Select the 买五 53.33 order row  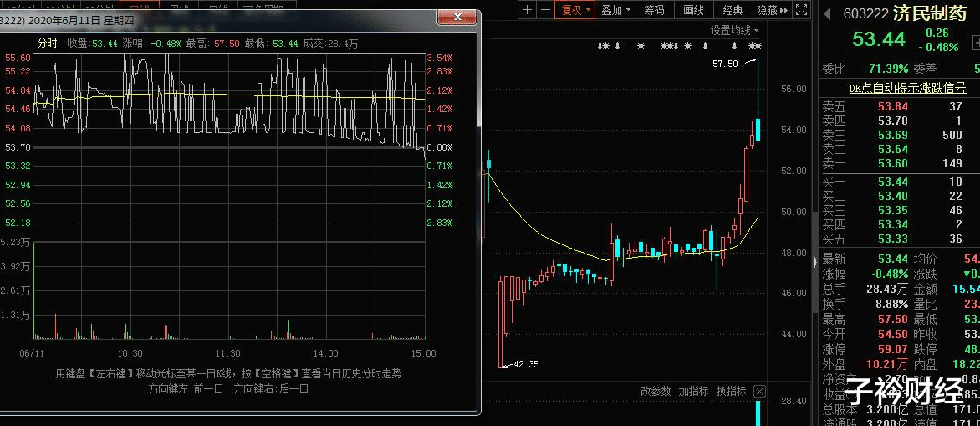point(900,239)
